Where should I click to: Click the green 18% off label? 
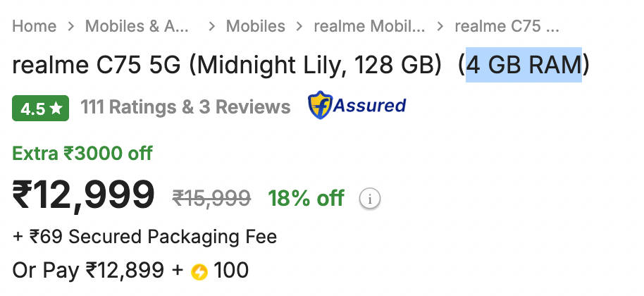point(306,199)
